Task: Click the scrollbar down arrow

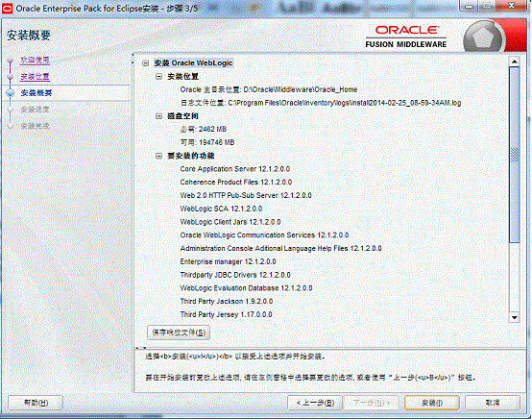Action: (515, 317)
